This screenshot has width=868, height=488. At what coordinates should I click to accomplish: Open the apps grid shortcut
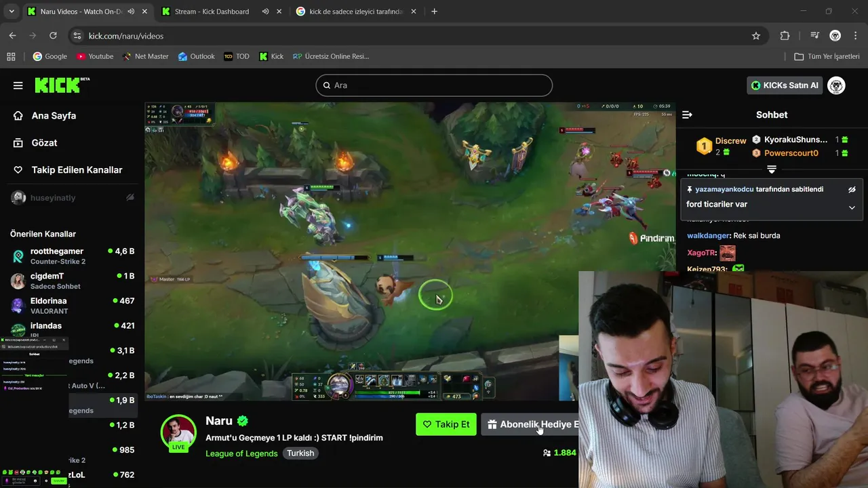tap(11, 56)
